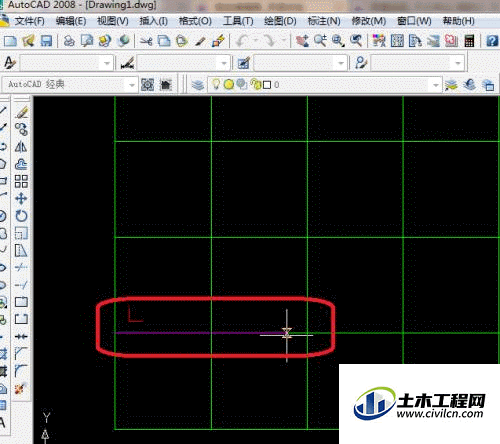The image size is (500, 444).
Task: Cut selection with scissors icon
Action: click(x=146, y=41)
